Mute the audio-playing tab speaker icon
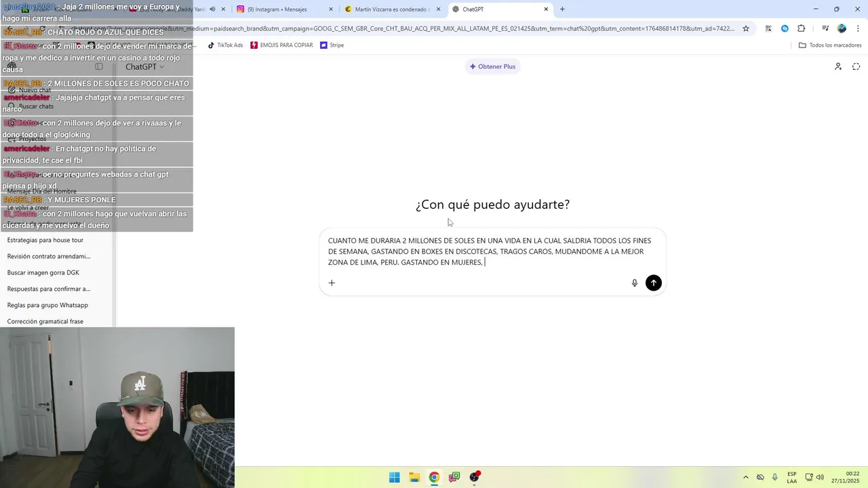This screenshot has width=868, height=488. tap(212, 9)
